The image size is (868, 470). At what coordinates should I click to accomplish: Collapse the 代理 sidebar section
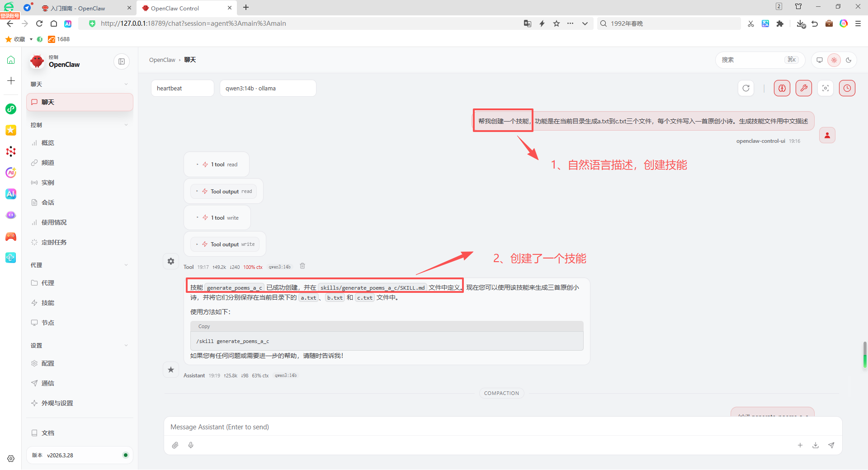[126, 265]
